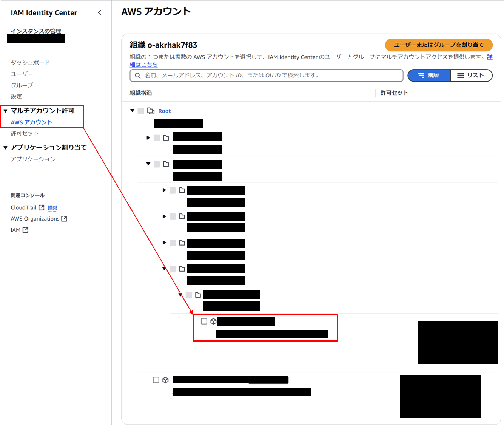Open the 詳細はこちら link
This screenshot has width=504, height=425.
click(x=143, y=65)
